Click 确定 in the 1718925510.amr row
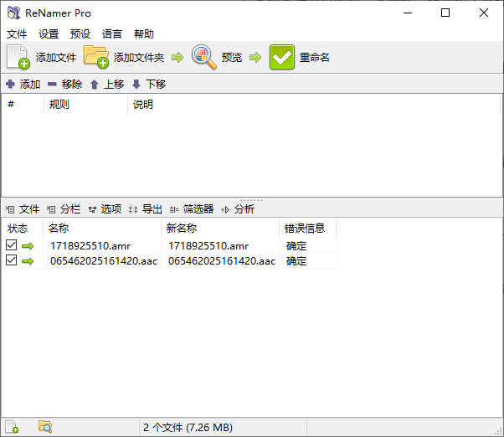Screen dimensions: 504x437 [x=296, y=246]
